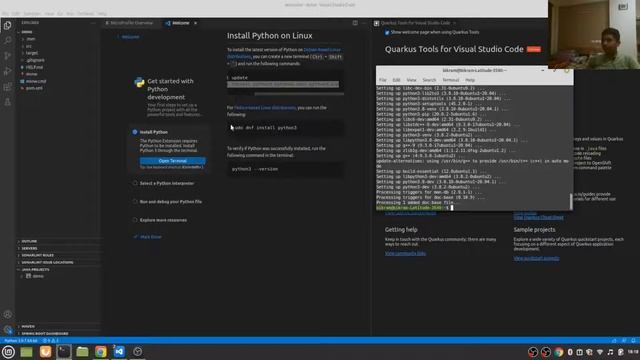The height and width of the screenshot is (360, 640).
Task: Expand the SERVERS section
Action: (x=29, y=248)
